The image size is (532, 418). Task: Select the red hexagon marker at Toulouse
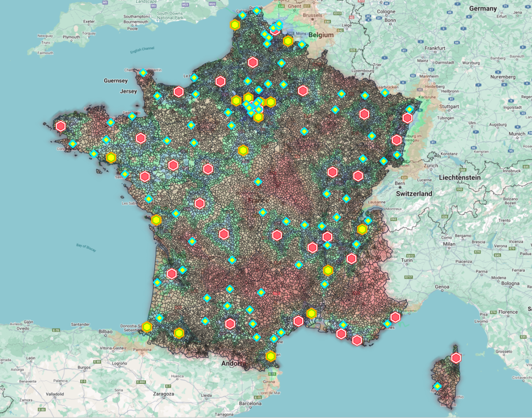230,324
